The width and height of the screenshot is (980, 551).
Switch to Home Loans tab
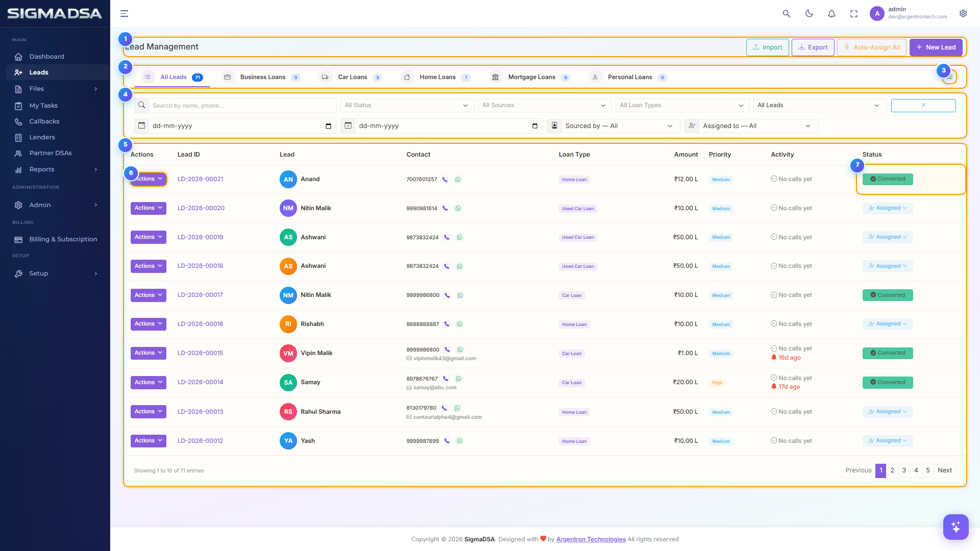tap(436, 77)
